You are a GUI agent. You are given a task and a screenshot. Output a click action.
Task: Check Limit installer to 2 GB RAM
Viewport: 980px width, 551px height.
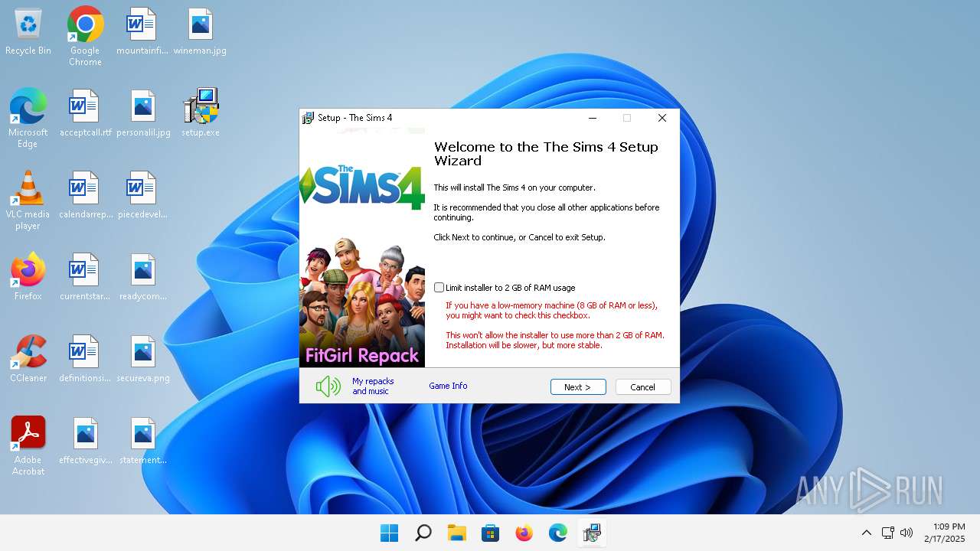click(x=439, y=288)
